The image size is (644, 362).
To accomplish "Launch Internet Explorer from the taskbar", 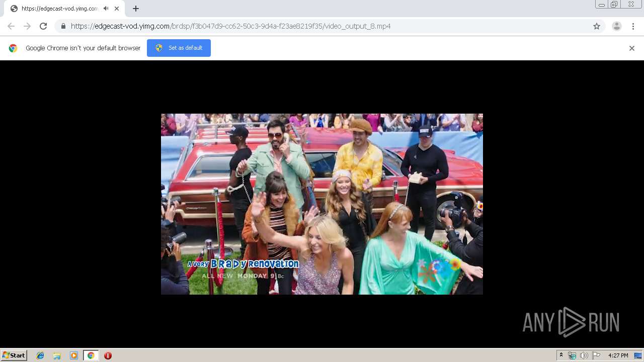I will tap(40, 355).
